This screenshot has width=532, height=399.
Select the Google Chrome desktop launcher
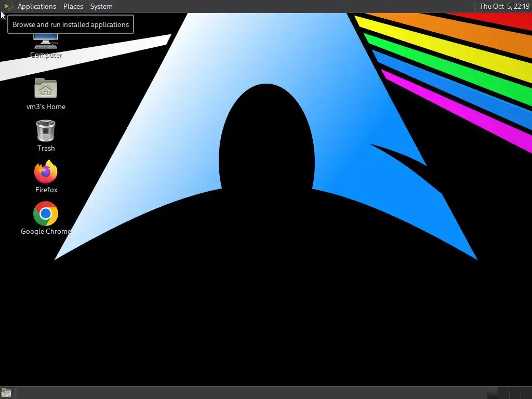click(46, 219)
